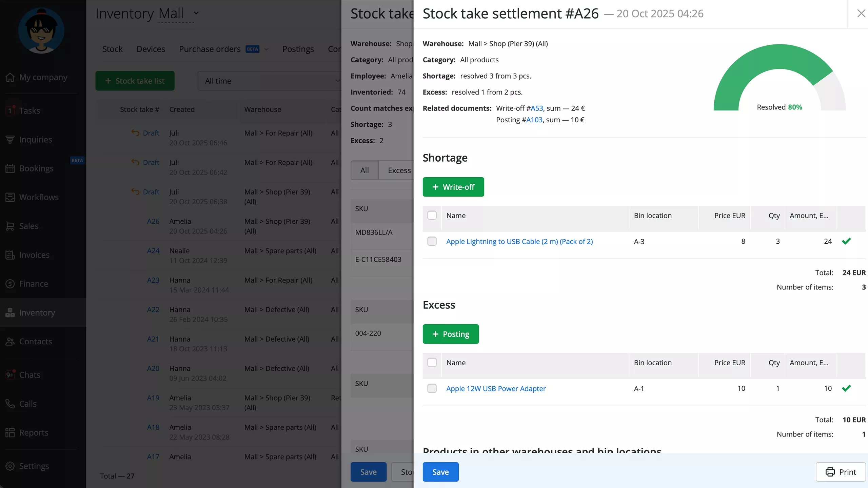Expand Purchase orders tab chevron
Image resolution: width=868 pixels, height=488 pixels.
click(267, 49)
